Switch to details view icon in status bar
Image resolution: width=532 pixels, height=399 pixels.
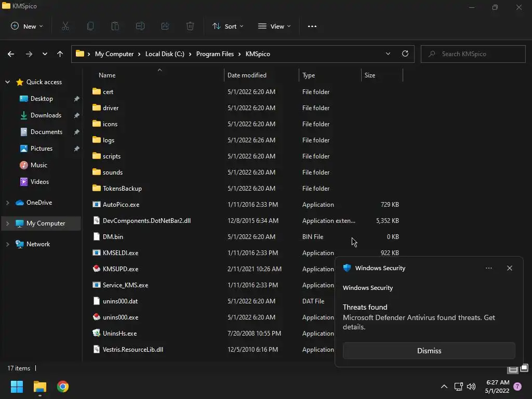tap(513, 369)
